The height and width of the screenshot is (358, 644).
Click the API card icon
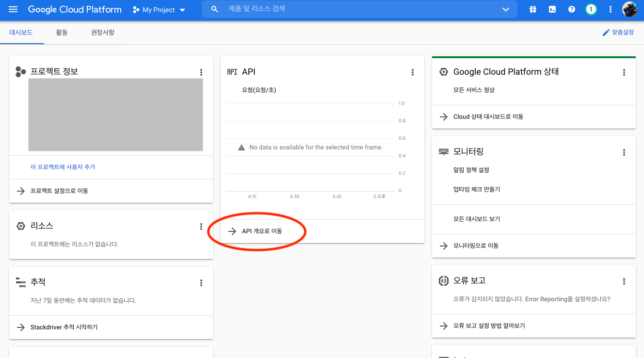coord(232,72)
